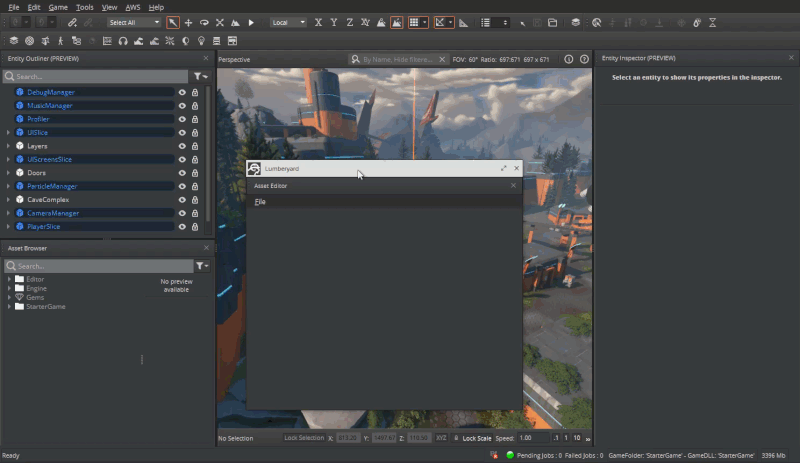Select the PlayerSlice entity
The image size is (800, 463).
44,227
